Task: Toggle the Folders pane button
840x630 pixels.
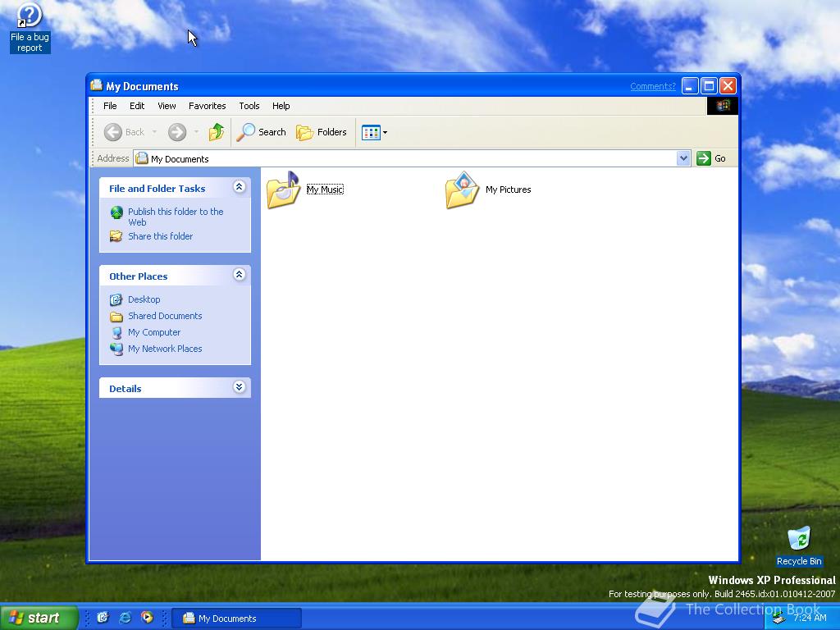Action: [x=322, y=132]
